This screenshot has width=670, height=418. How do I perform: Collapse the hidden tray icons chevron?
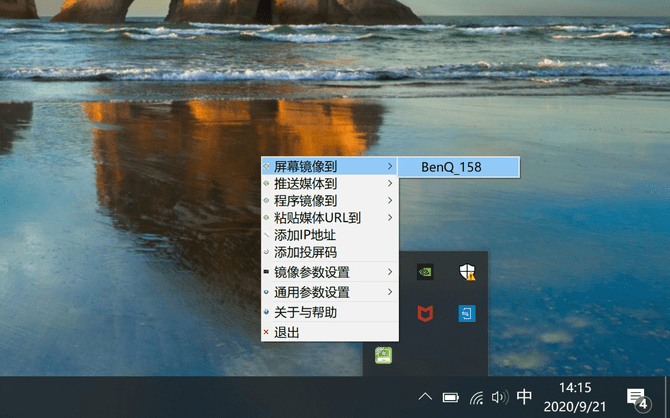(x=425, y=397)
